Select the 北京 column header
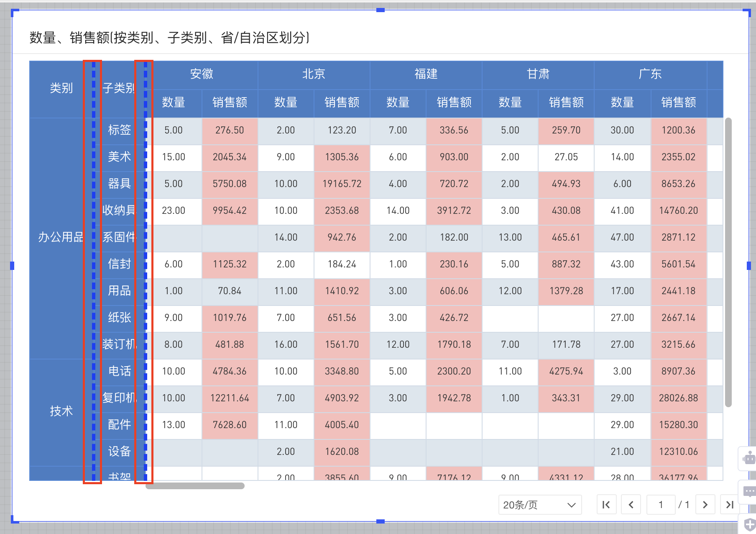This screenshot has width=756, height=534. (x=314, y=74)
